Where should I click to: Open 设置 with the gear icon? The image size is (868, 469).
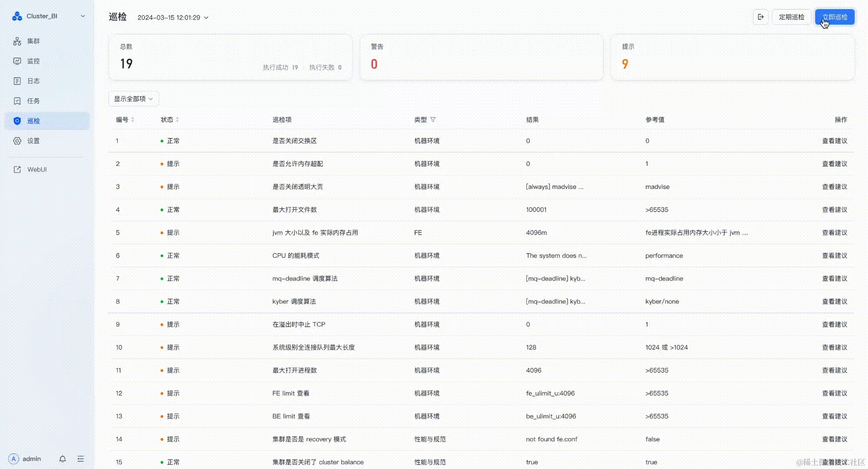(x=17, y=141)
